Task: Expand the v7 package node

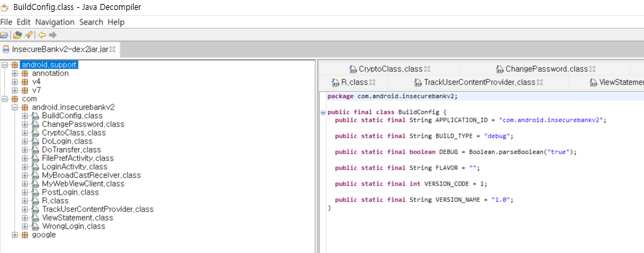Action: click(x=15, y=90)
